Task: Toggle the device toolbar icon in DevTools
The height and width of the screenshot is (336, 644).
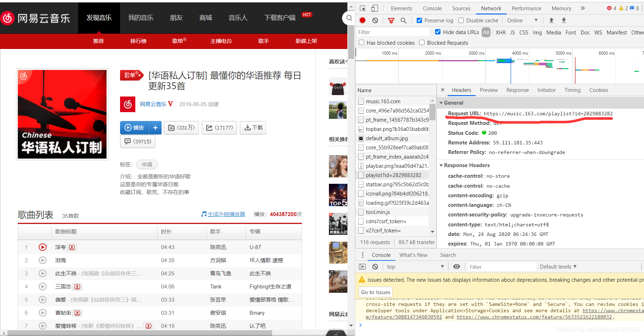Action: pyautogui.click(x=374, y=8)
